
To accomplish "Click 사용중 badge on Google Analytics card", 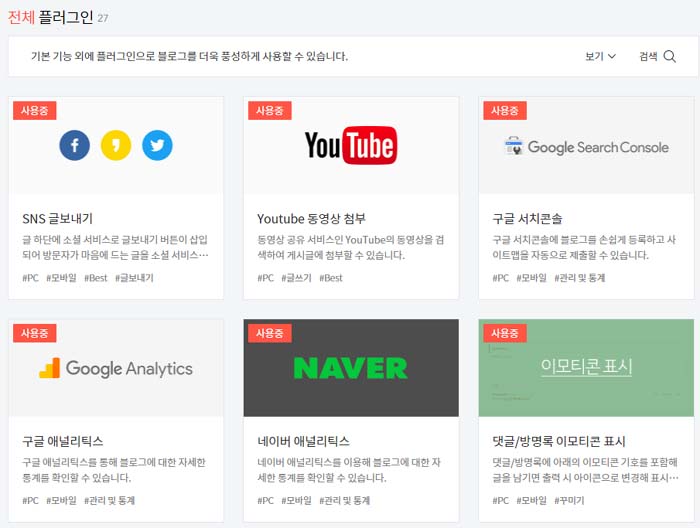I will coord(34,333).
